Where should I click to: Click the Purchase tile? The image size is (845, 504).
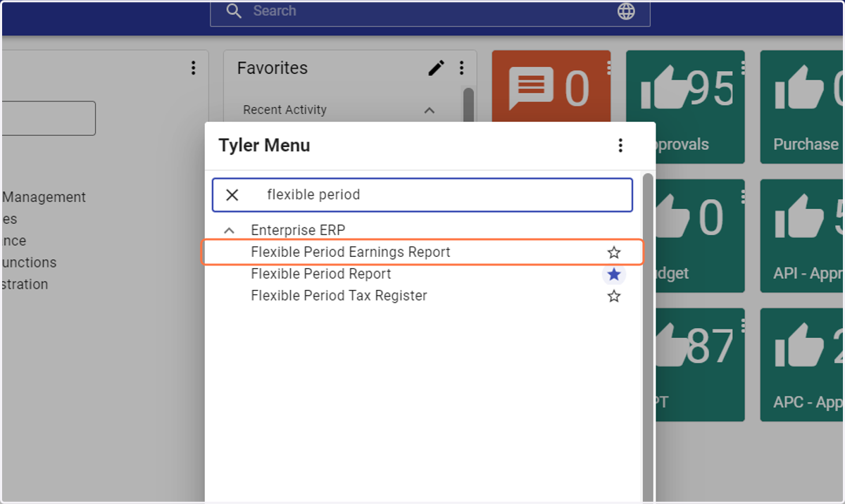(802, 107)
